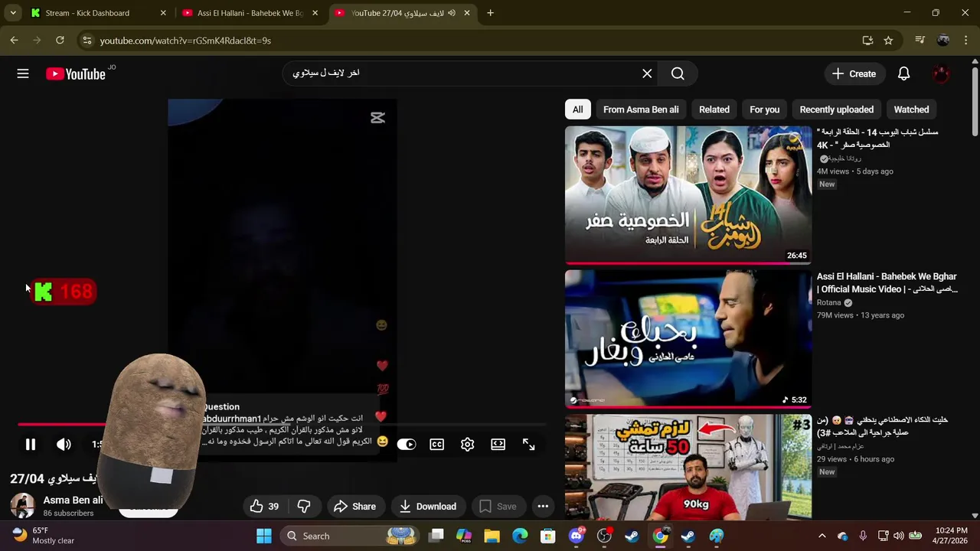
Task: Open the Chrome profile avatar
Action: click(943, 41)
